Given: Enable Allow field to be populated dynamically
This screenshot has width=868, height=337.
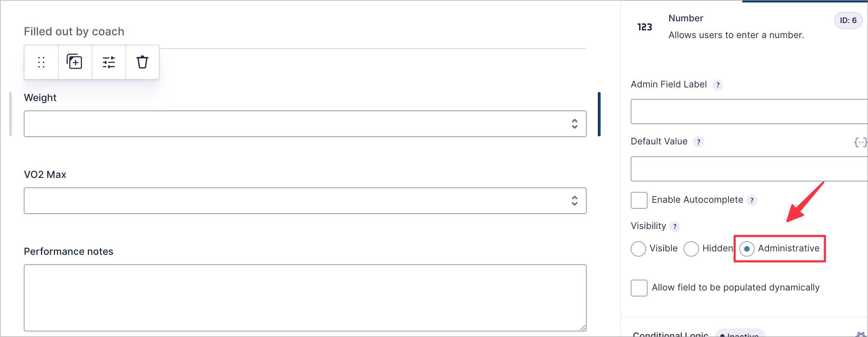Looking at the screenshot, I should pyautogui.click(x=639, y=288).
